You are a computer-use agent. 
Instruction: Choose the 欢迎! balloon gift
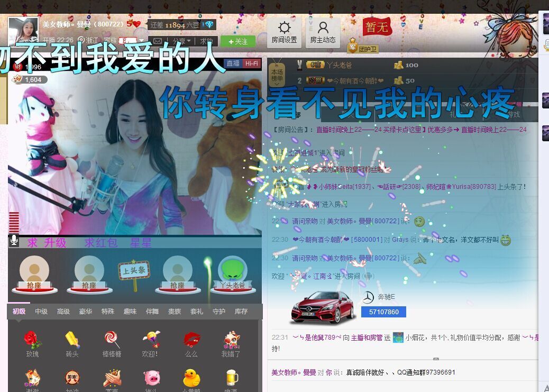tap(151, 344)
